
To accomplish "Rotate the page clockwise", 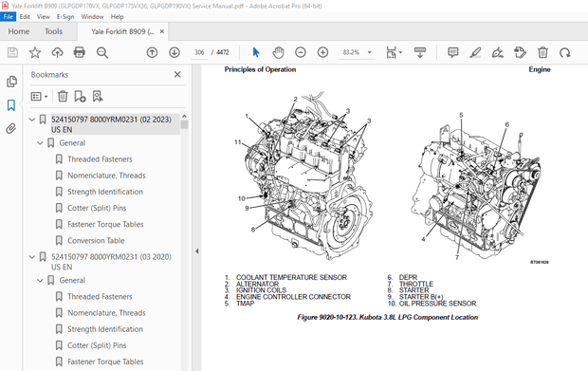I will pyautogui.click(x=564, y=52).
